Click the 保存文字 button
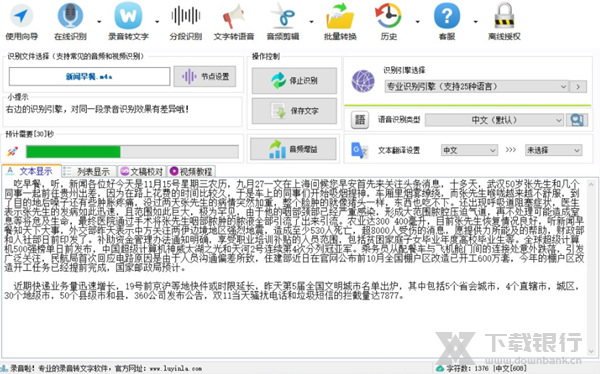This screenshot has height=374, width=600. point(294,111)
